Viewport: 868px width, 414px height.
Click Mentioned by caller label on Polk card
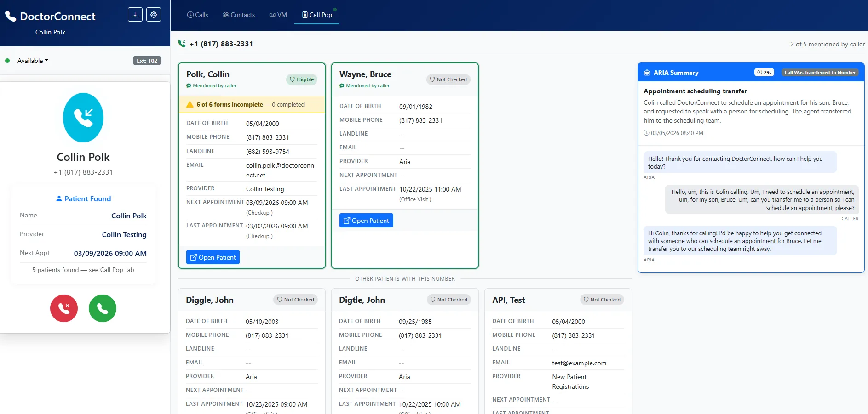211,86
